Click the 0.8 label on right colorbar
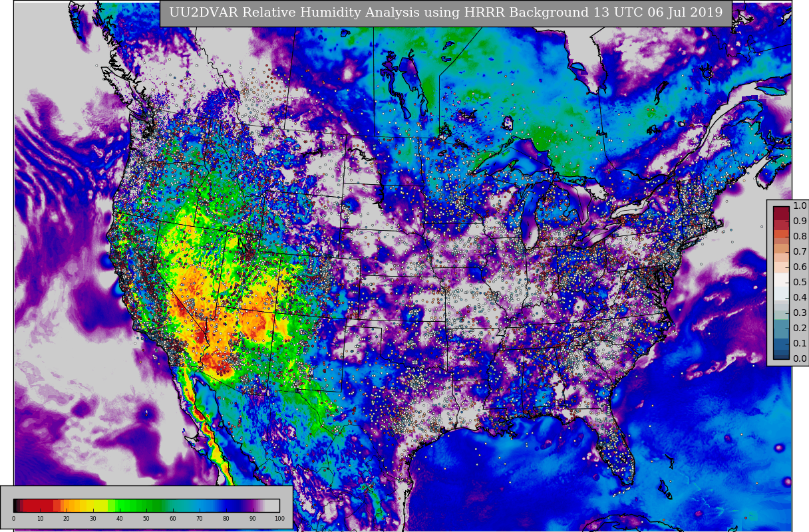 pyautogui.click(x=800, y=237)
